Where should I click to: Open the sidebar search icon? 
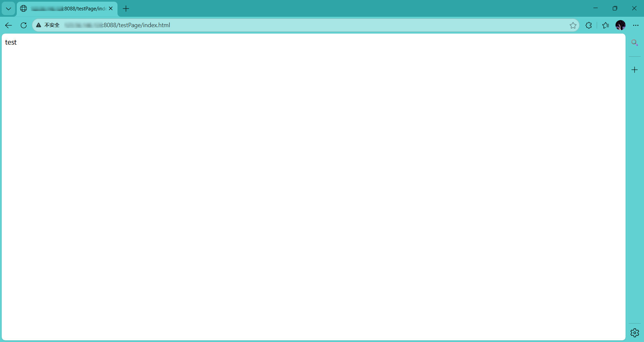click(635, 43)
